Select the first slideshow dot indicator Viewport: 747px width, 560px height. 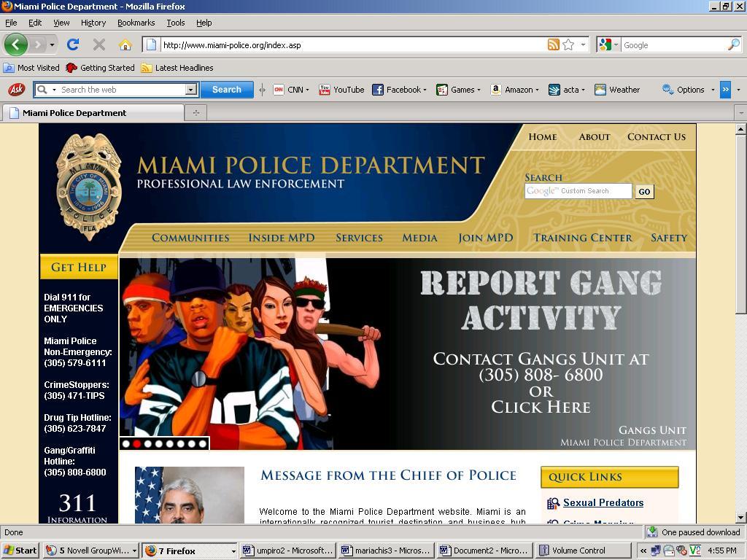click(x=125, y=443)
